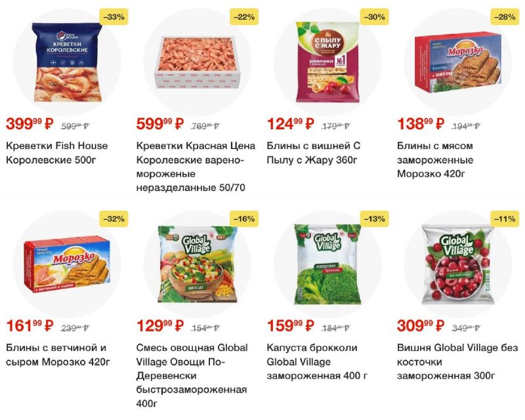Click the −30% discount badge
This screenshot has height=420, width=525.
click(374, 17)
